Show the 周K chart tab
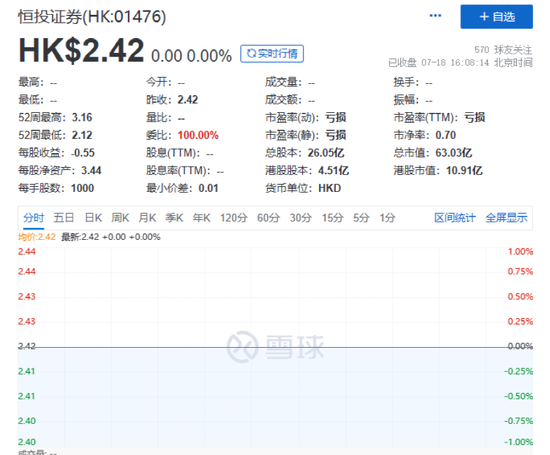This screenshot has height=455, width=550. (120, 218)
